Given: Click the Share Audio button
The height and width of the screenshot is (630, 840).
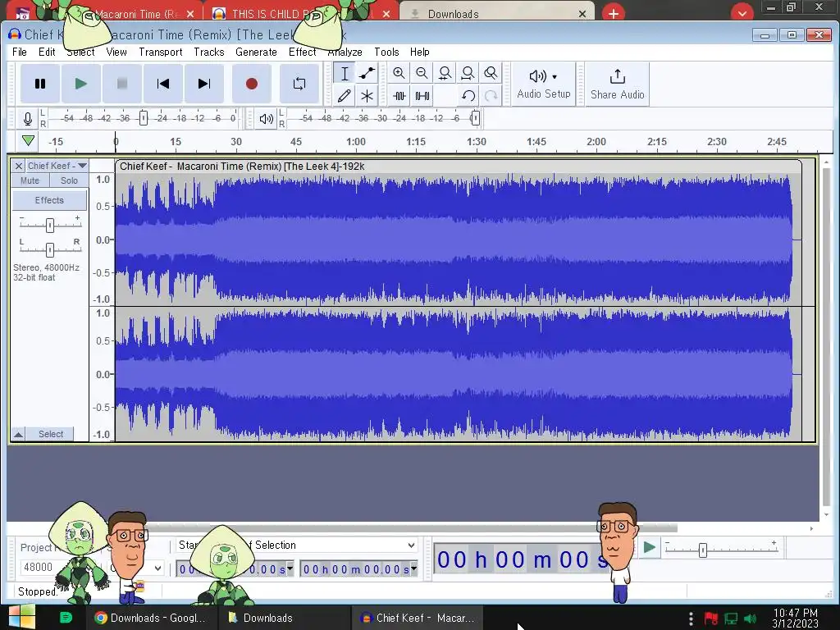Looking at the screenshot, I should pos(617,84).
